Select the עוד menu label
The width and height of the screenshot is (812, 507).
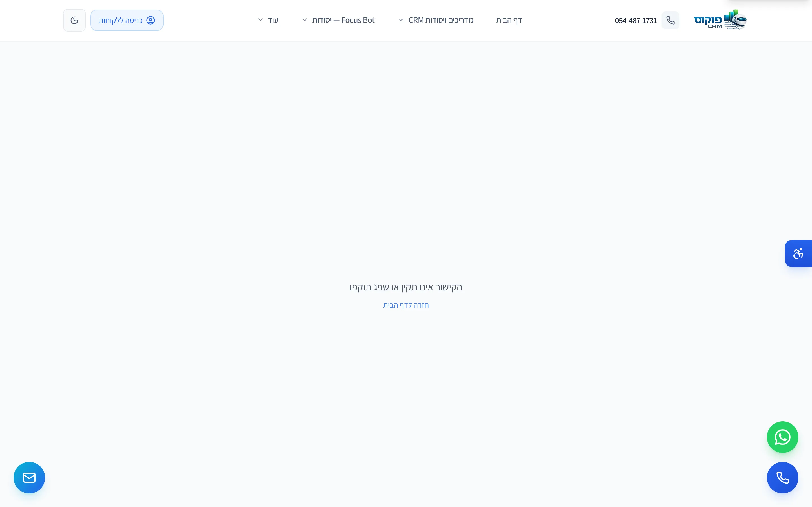point(273,20)
